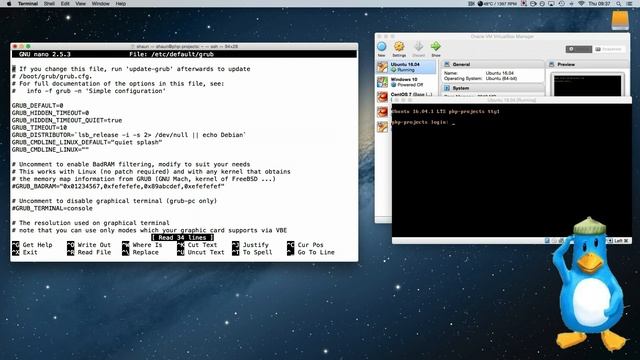Click nano's Exit shortcut label
The height and width of the screenshot is (360, 640).
coord(30,253)
